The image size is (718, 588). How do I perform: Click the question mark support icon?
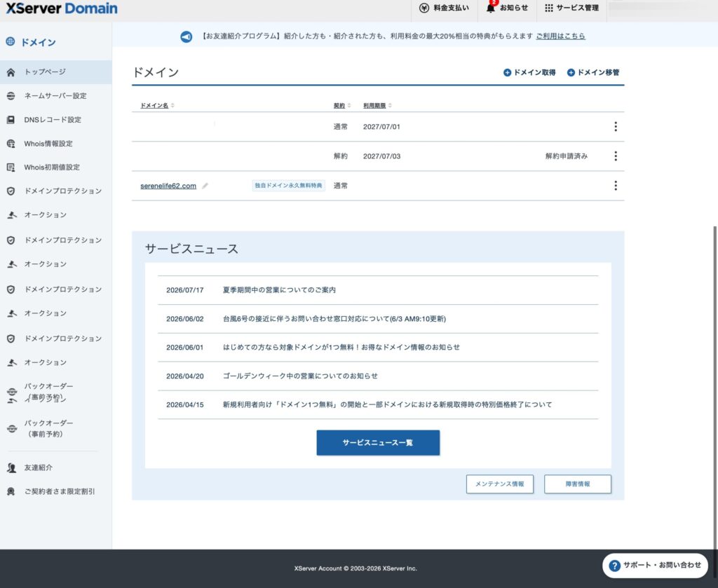click(x=614, y=566)
